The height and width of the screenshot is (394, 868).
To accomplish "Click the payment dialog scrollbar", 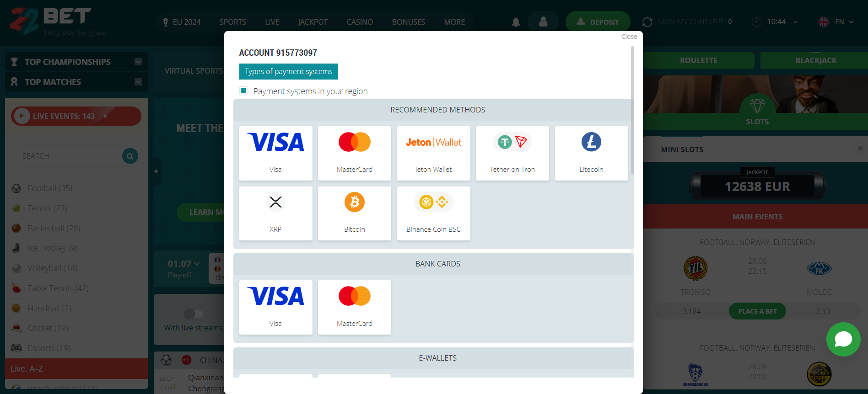I will (632, 110).
